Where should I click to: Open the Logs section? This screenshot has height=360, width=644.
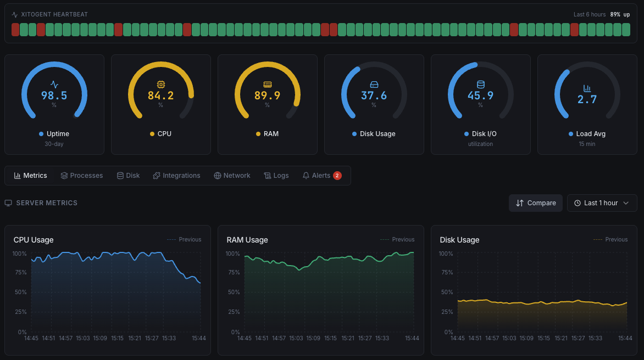click(276, 175)
